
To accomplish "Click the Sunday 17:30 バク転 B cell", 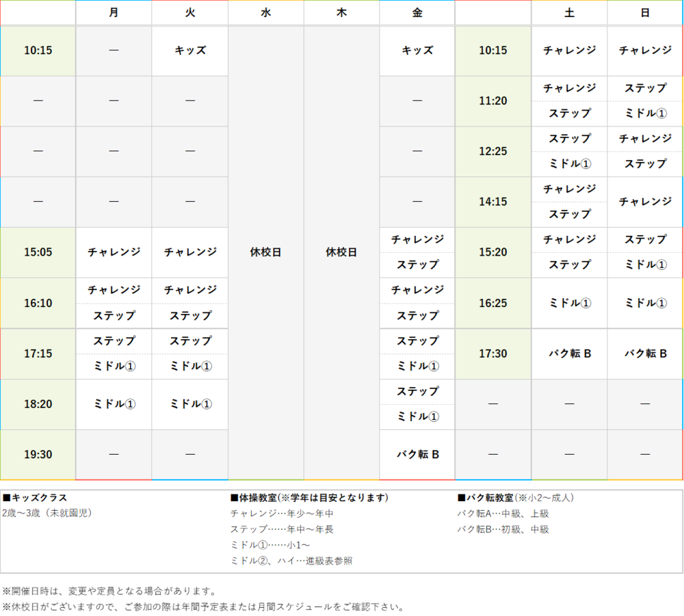I will (x=645, y=353).
